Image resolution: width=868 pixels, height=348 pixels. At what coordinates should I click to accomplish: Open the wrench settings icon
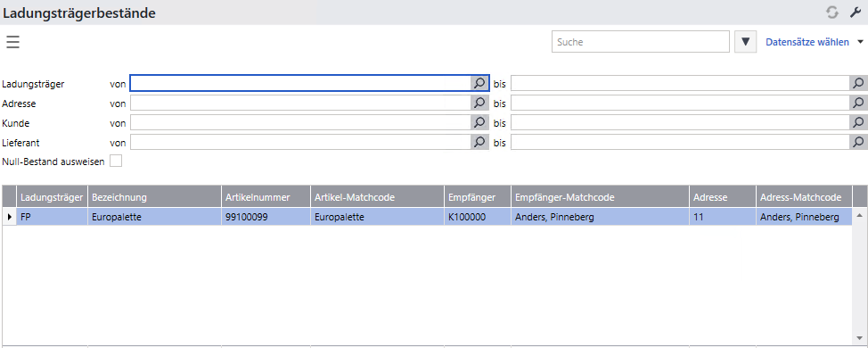tap(856, 12)
